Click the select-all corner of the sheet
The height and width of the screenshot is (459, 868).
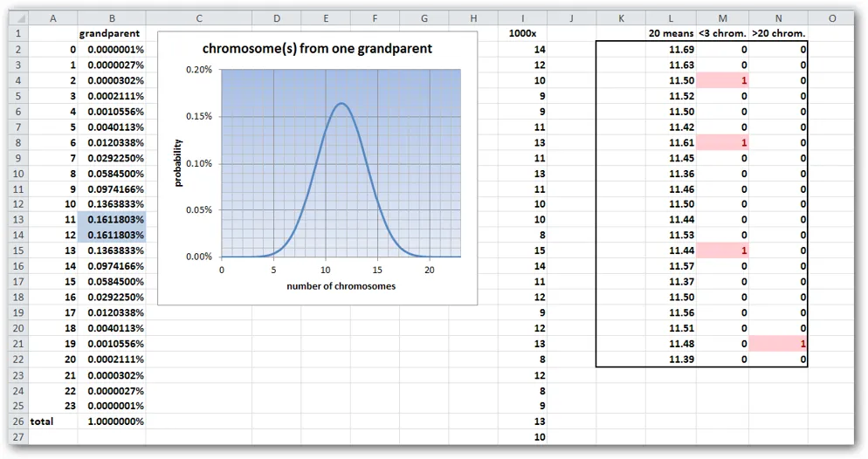coord(15,18)
